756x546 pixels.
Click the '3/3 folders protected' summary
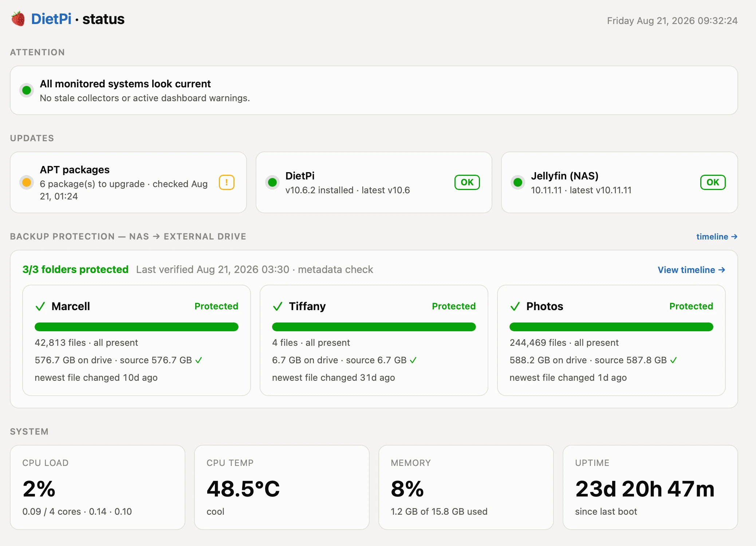tap(75, 269)
